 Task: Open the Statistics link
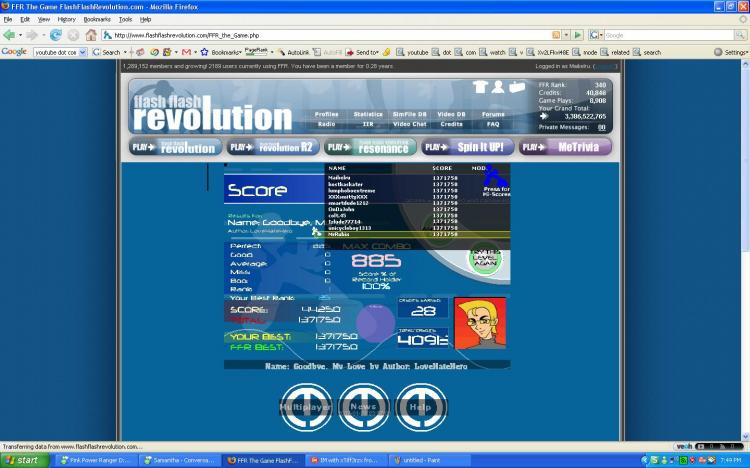click(x=368, y=114)
